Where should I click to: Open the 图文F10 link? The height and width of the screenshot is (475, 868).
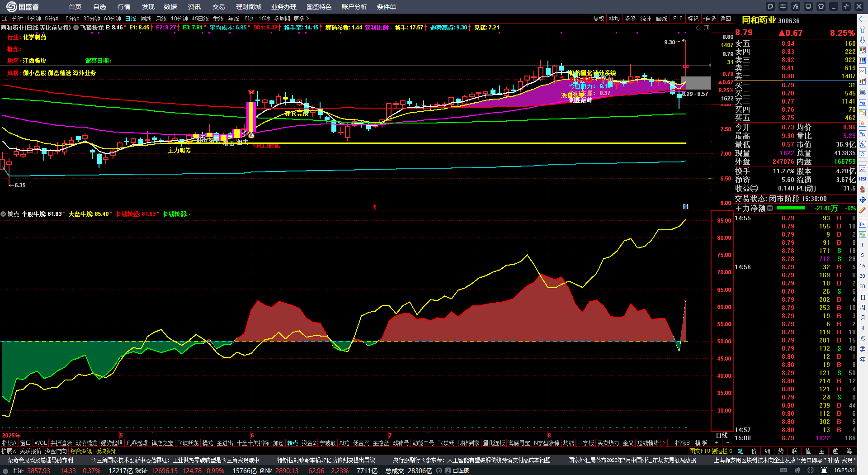click(700, 451)
